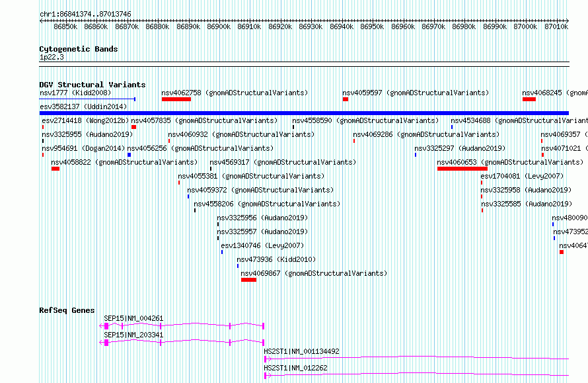588x383 pixels.
Task: Open nsv4055381 variant label
Action: [251, 176]
